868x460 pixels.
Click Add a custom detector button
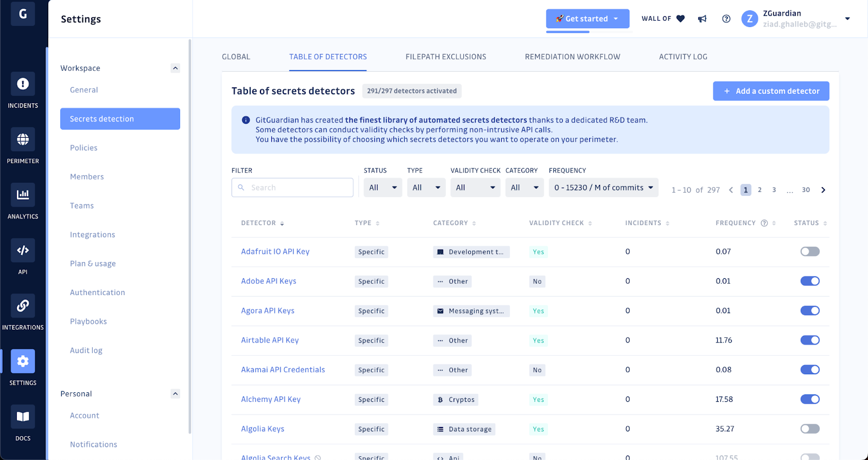click(771, 91)
